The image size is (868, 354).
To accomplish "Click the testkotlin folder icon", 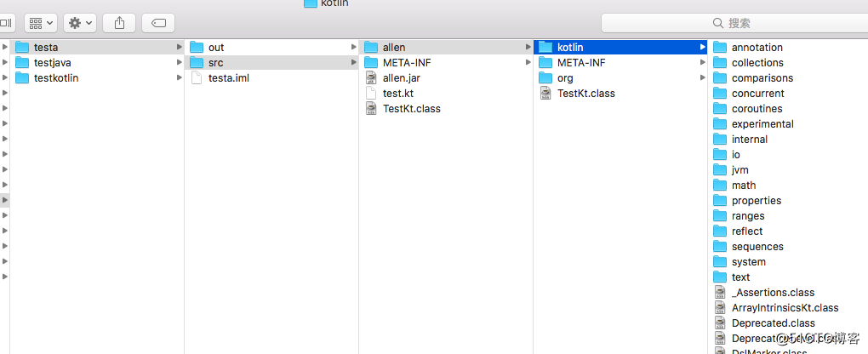I will [x=22, y=77].
